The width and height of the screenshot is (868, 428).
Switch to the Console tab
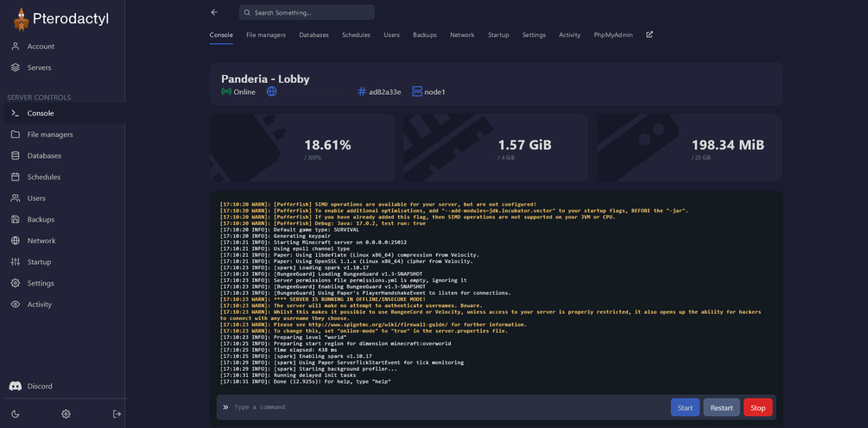pyautogui.click(x=221, y=35)
